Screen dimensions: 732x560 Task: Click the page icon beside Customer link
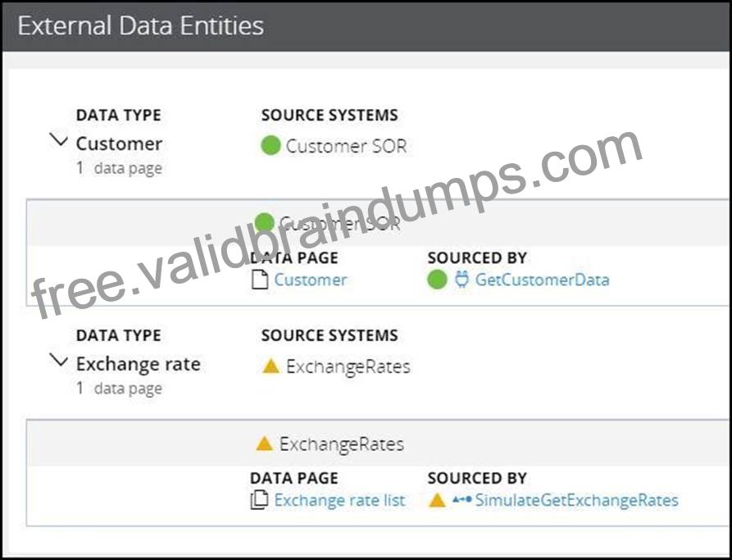[x=260, y=280]
